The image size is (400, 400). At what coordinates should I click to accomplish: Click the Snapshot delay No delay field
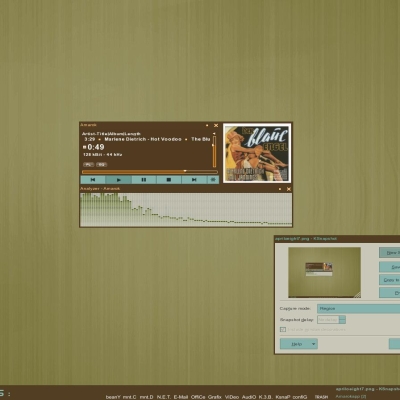pyautogui.click(x=328, y=320)
